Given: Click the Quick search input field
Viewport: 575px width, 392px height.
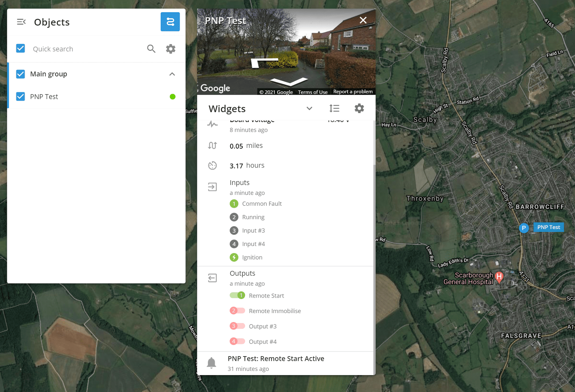Looking at the screenshot, I should pyautogui.click(x=86, y=49).
